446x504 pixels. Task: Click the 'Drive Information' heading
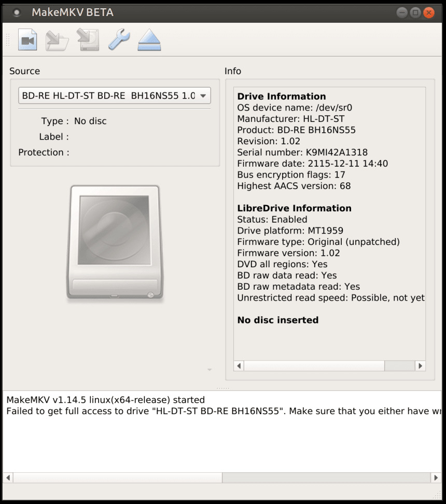click(282, 97)
